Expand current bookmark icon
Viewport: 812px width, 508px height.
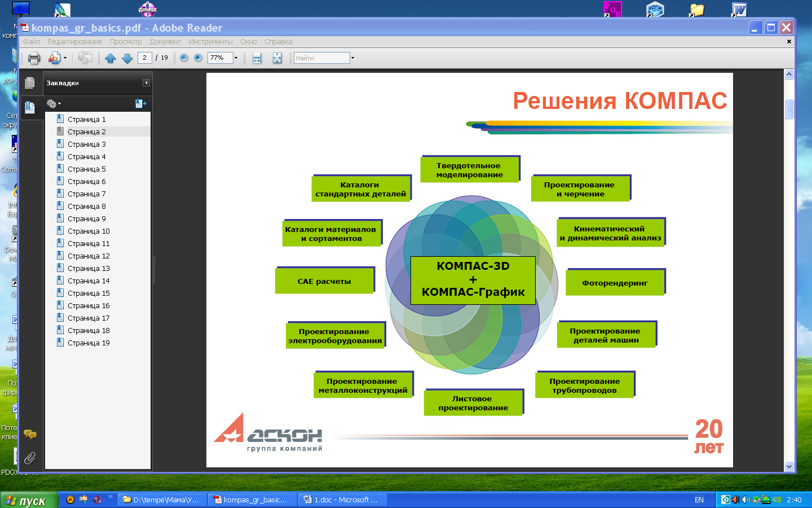tap(141, 104)
